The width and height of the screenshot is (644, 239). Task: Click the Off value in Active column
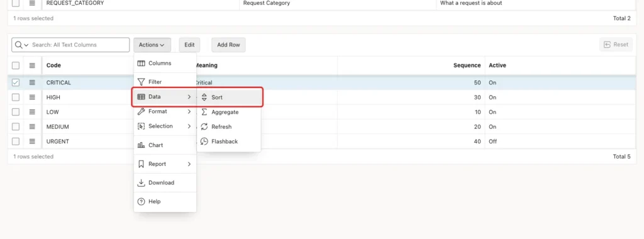tap(492, 142)
